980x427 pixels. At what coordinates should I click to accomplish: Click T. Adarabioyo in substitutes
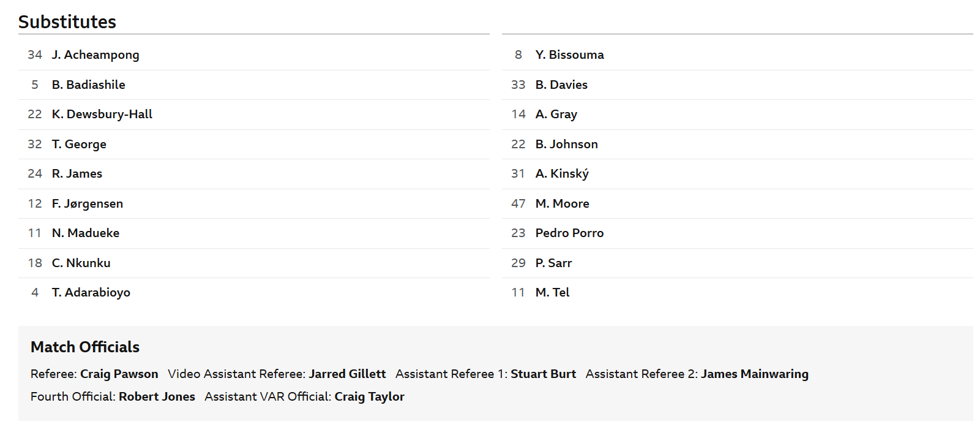[91, 293]
